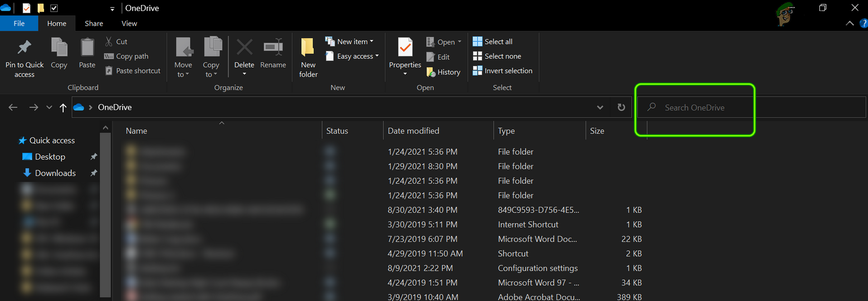Open file History
The image size is (868, 301).
coord(443,72)
